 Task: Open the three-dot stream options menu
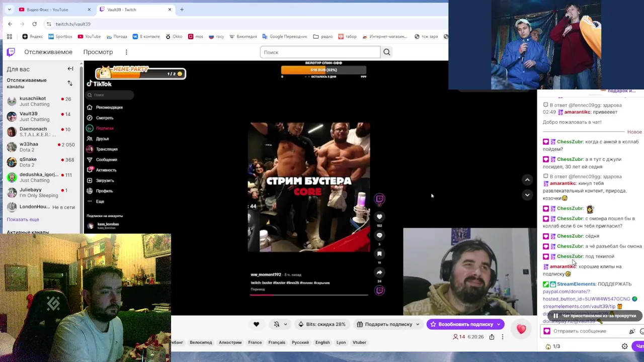pos(502,337)
